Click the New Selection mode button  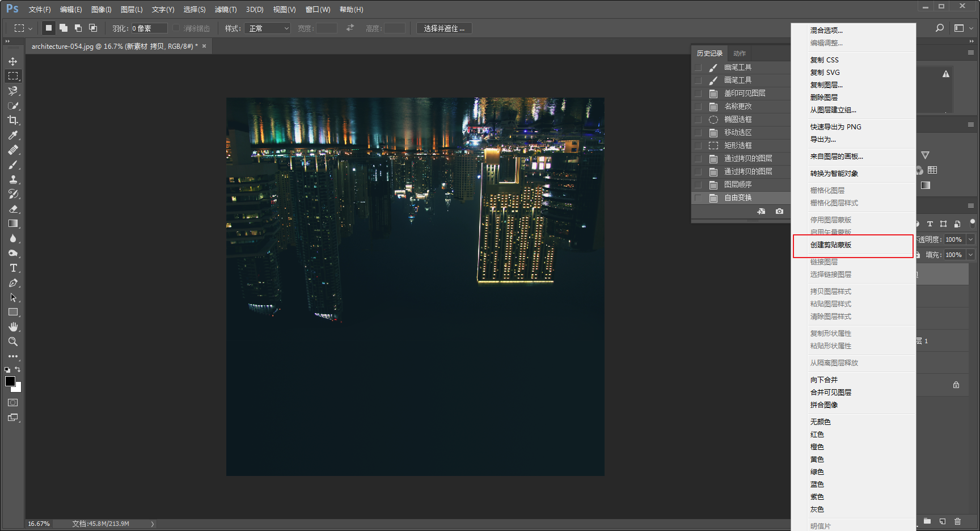point(49,28)
